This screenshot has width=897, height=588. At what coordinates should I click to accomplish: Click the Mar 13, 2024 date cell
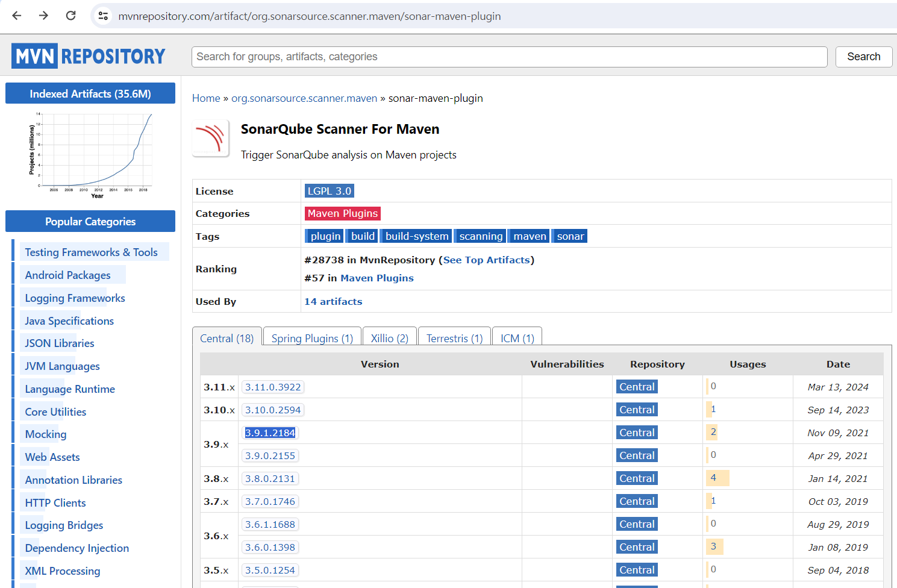[838, 387]
